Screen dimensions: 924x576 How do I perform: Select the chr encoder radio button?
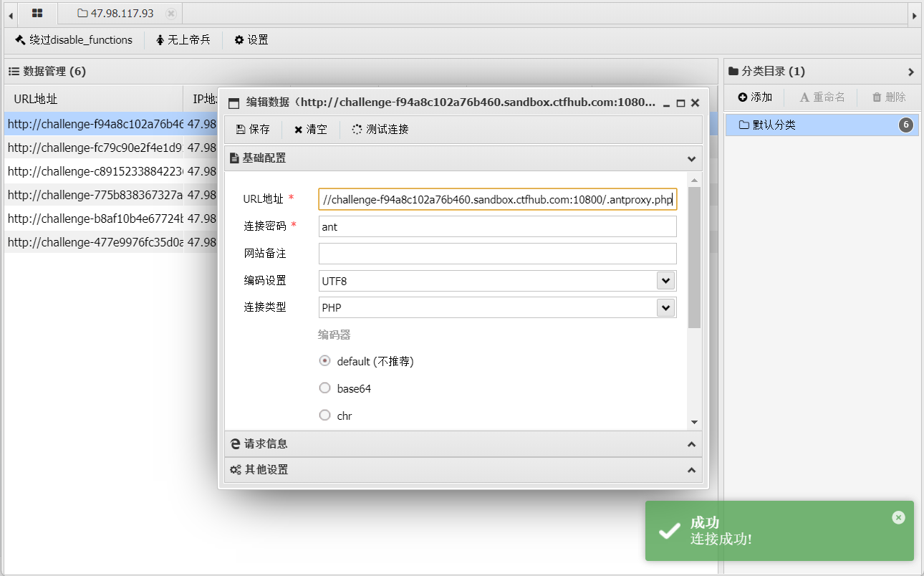tap(324, 415)
